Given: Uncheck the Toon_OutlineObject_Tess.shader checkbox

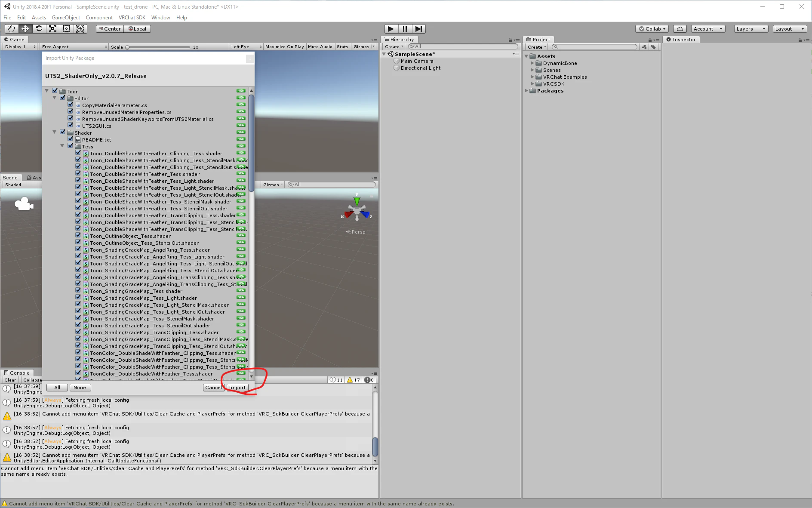Looking at the screenshot, I should click(x=78, y=235).
